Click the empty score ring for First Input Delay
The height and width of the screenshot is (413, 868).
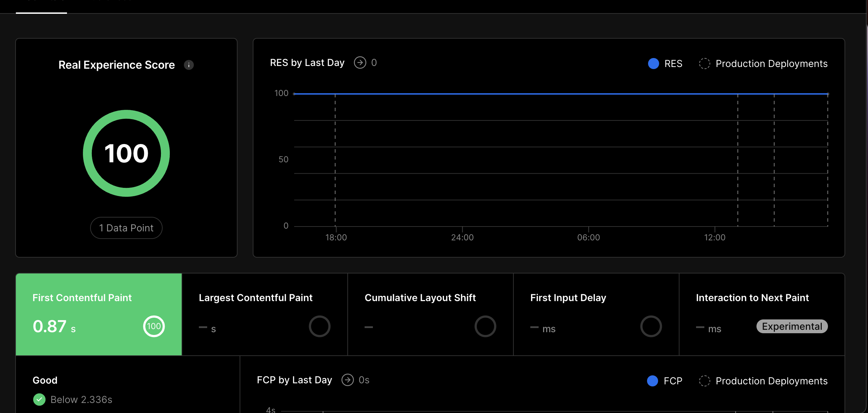coord(651,326)
